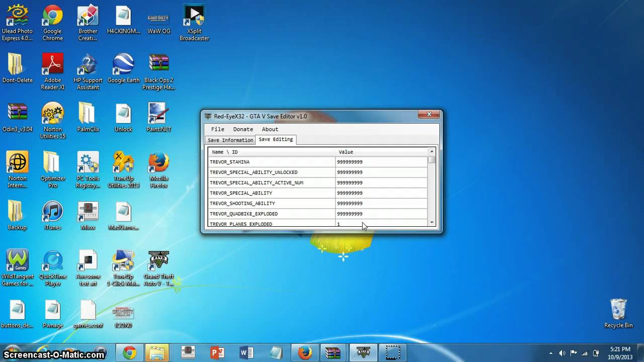Open Awesome text art file
Screen dimensions: 644x362
(x=88, y=267)
